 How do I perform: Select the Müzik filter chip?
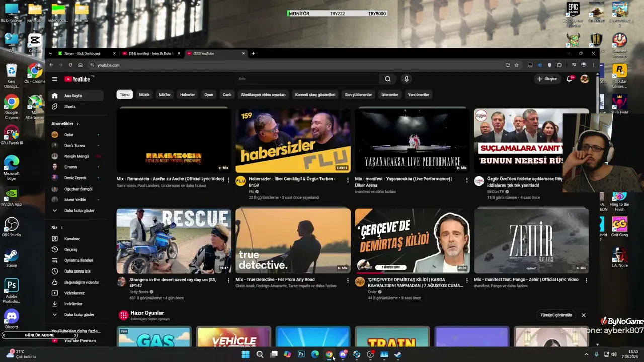(x=144, y=95)
